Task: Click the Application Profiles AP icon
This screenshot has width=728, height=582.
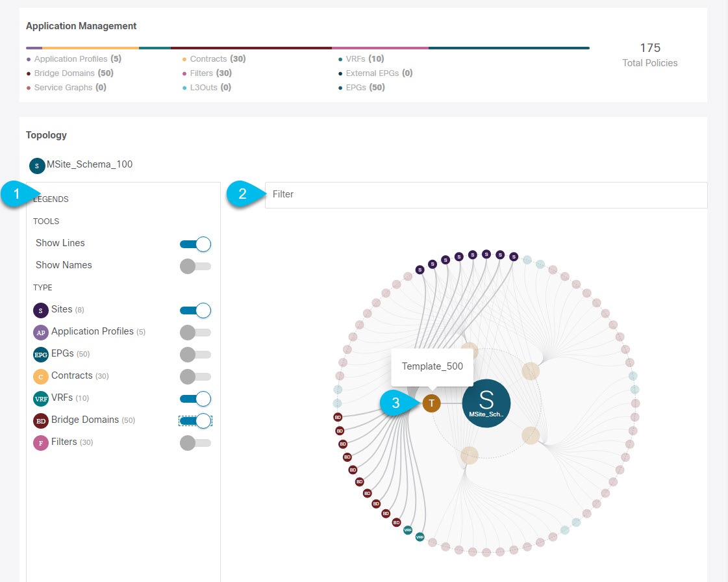Action: click(x=41, y=333)
